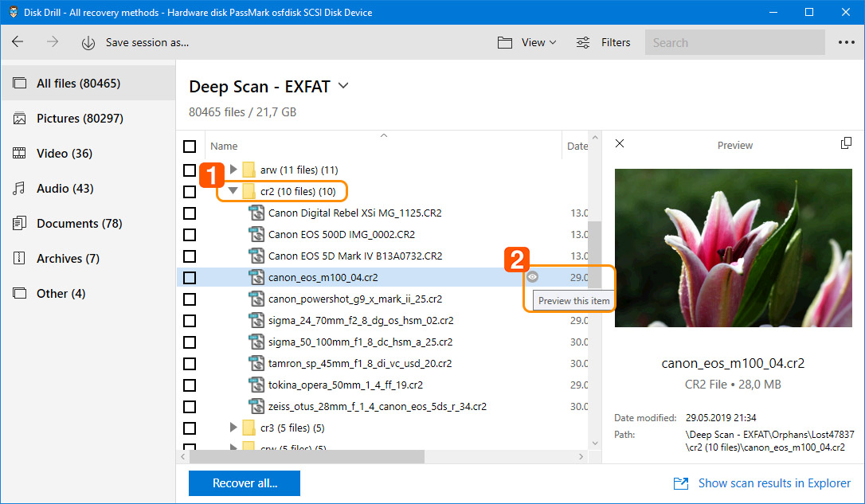865x504 pixels.
Task: Collapse the cr2 (10 files) folder
Action: pyautogui.click(x=233, y=190)
